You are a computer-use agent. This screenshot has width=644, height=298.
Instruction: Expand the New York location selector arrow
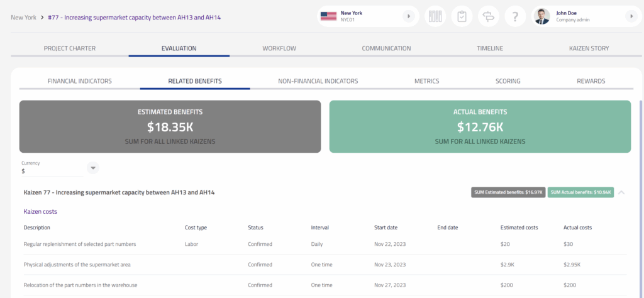point(409,16)
